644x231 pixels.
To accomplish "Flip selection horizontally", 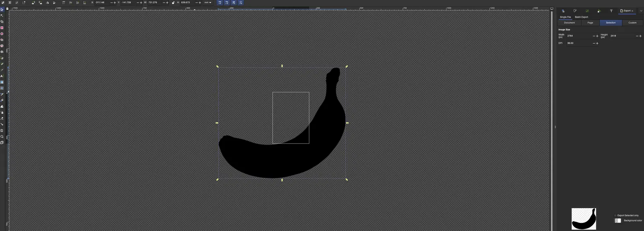I will point(47,2).
